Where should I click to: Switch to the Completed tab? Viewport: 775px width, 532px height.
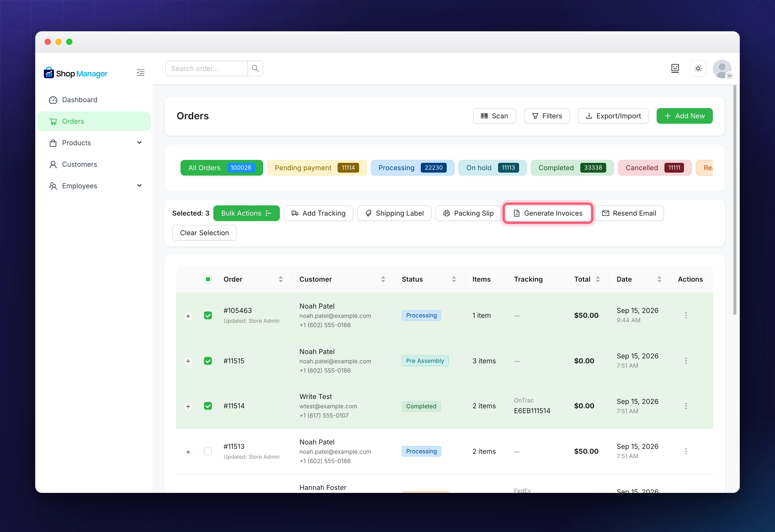tap(572, 168)
